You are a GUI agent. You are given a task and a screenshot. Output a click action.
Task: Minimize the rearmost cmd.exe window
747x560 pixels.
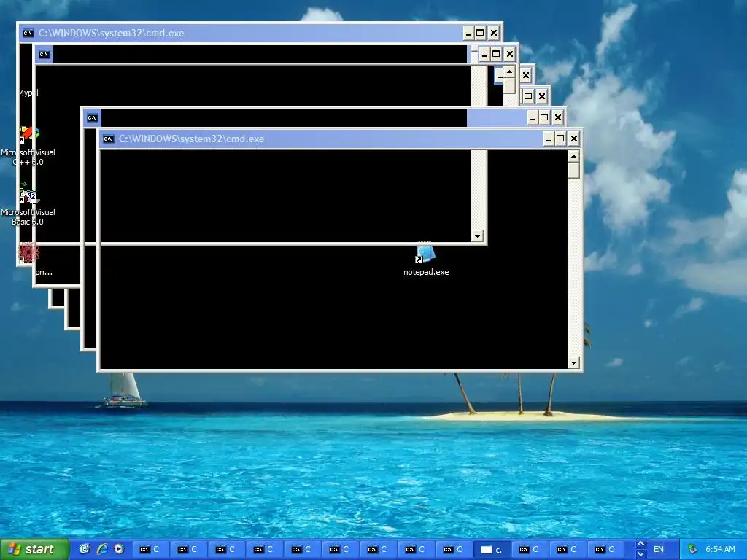[x=468, y=34]
